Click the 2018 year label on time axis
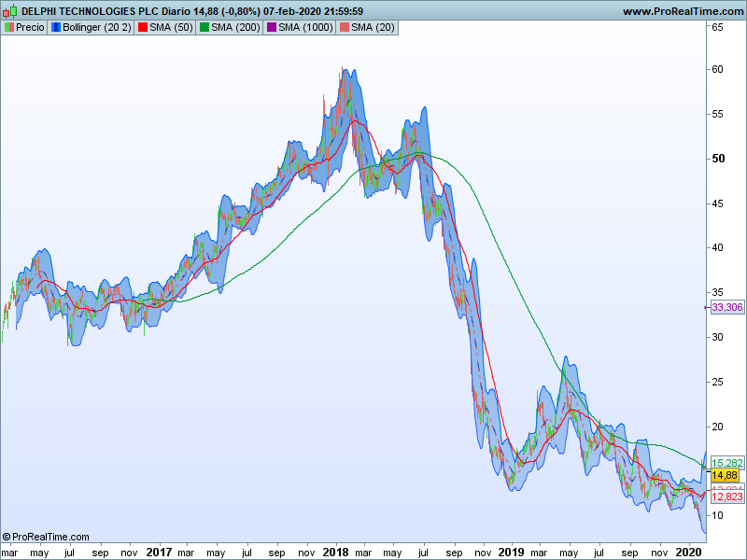This screenshot has width=747, height=560. pos(335,553)
